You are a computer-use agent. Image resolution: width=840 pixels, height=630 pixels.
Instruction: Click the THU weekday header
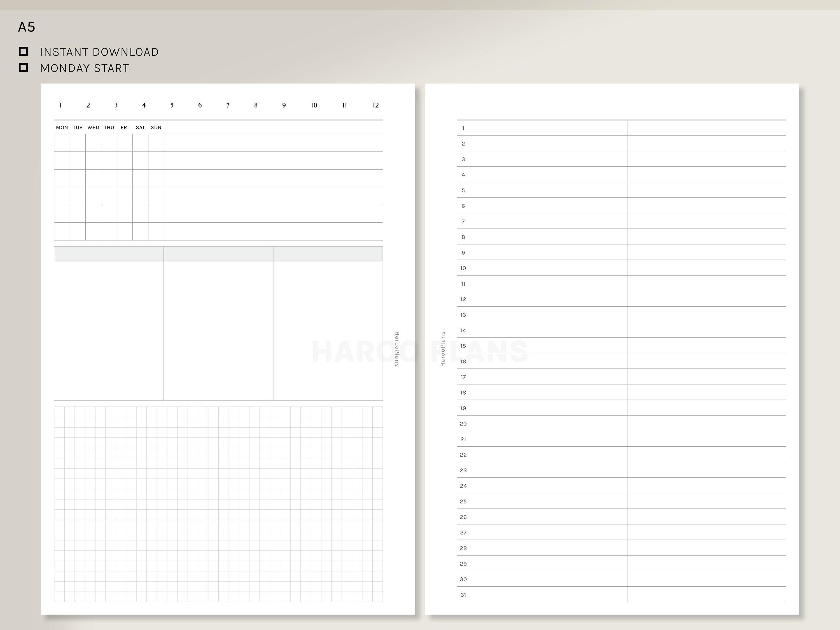tap(109, 128)
